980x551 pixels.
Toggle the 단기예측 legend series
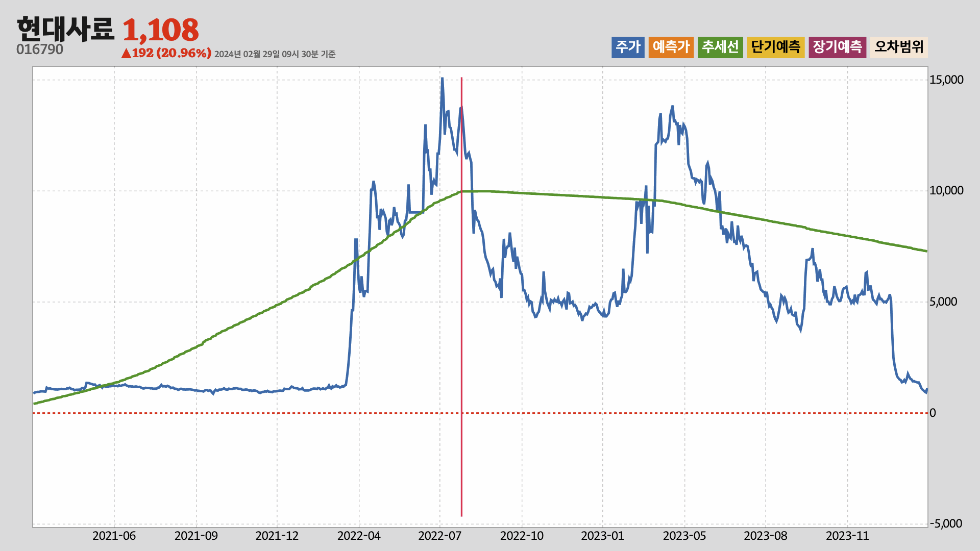click(776, 47)
